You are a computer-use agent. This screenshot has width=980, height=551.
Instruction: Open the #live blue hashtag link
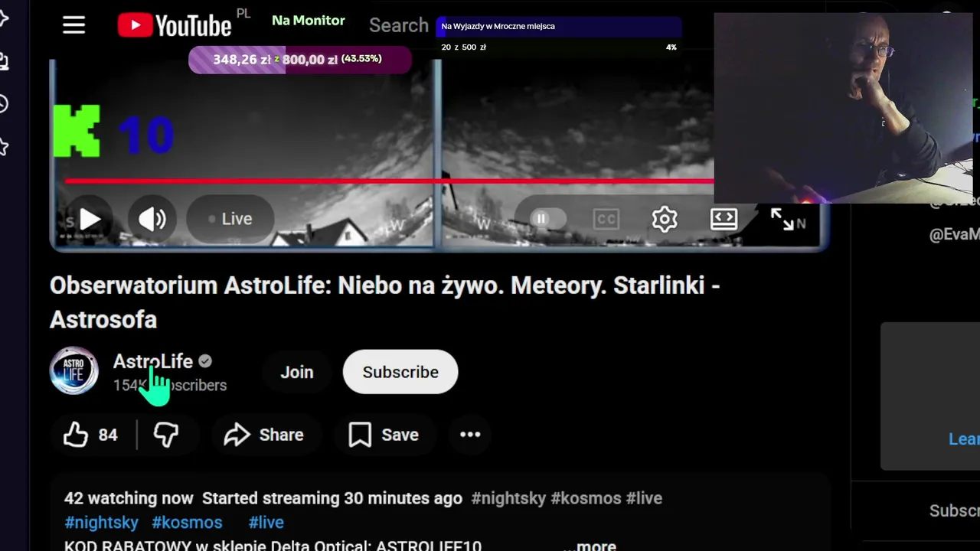point(266,523)
